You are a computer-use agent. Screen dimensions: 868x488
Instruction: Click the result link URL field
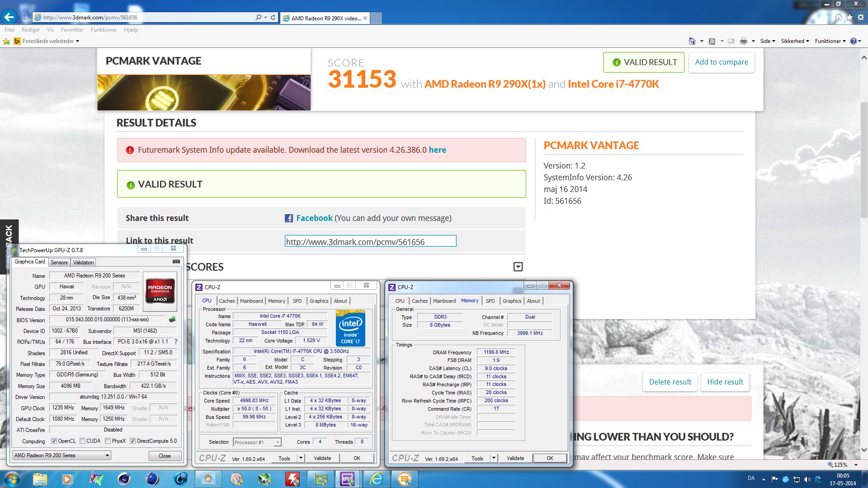(370, 242)
